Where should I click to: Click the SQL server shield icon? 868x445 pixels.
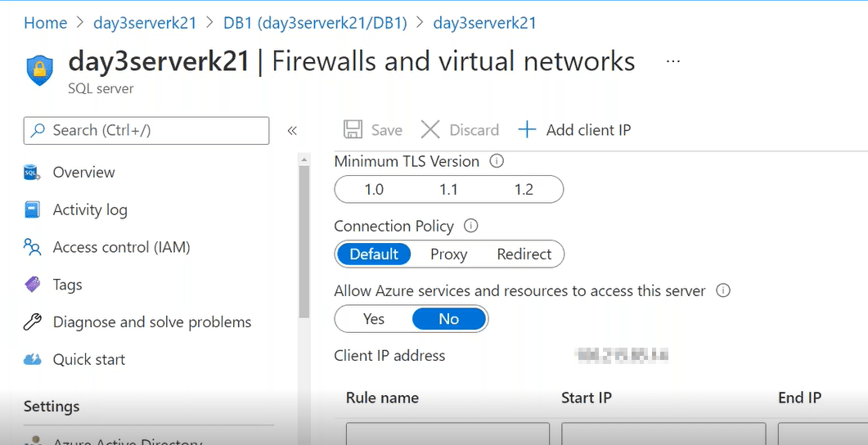39,70
